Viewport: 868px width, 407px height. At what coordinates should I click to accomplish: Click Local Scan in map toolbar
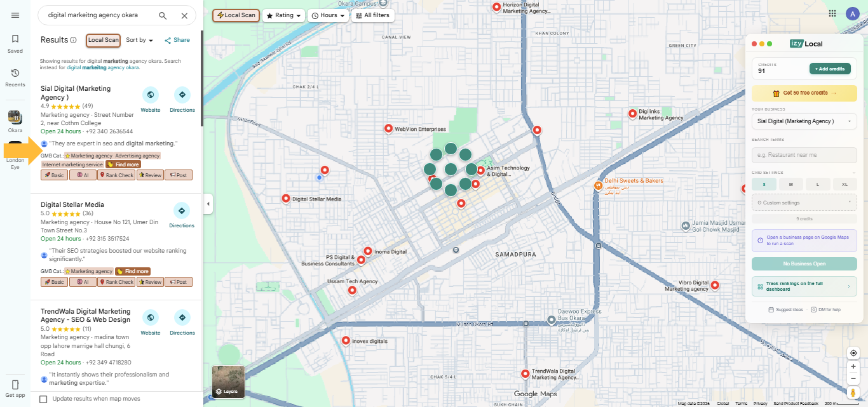236,15
